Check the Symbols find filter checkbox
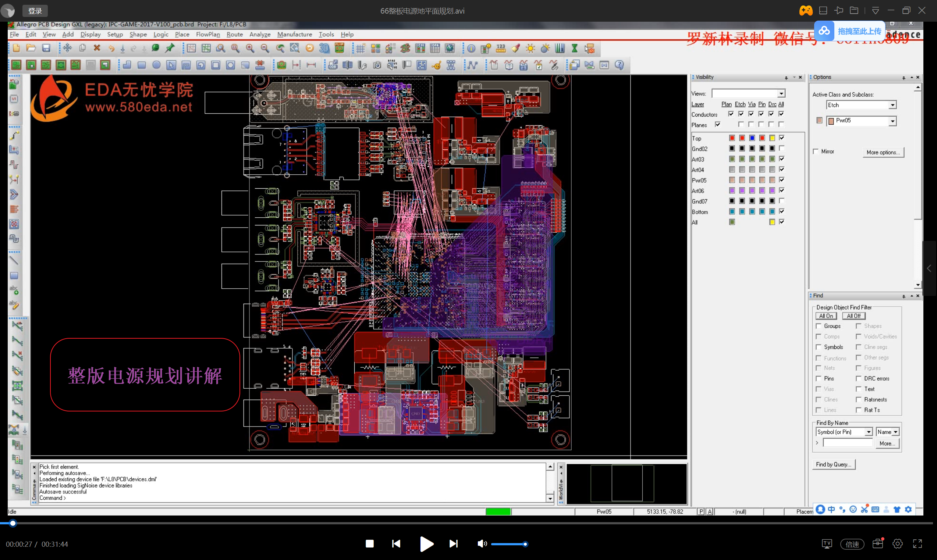The image size is (937, 560). coord(819,347)
